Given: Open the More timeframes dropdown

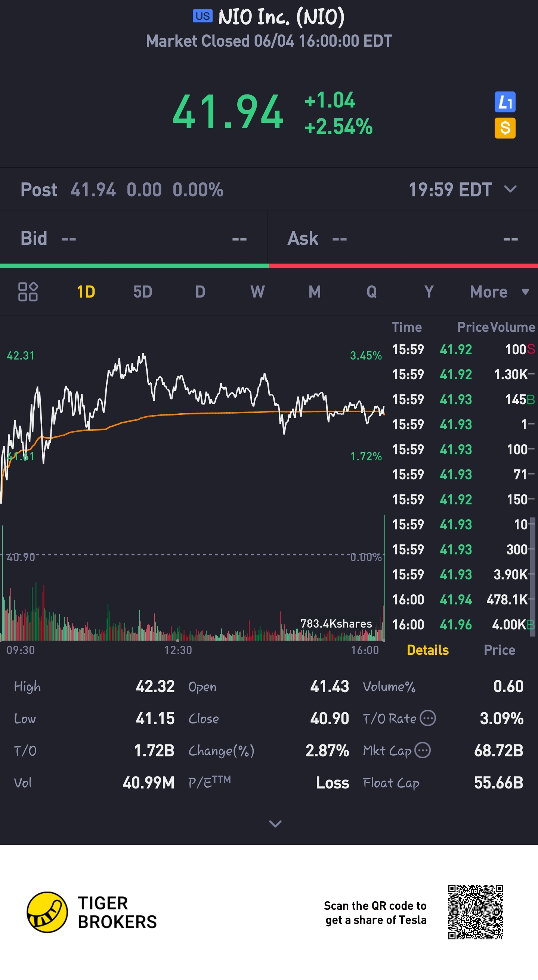Looking at the screenshot, I should coord(499,292).
